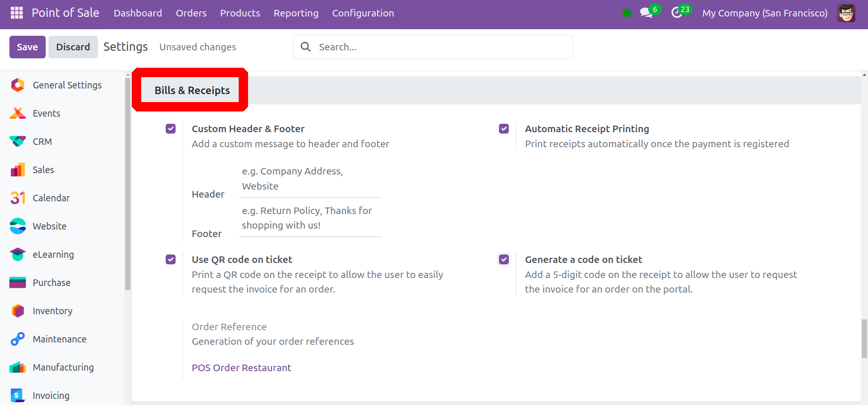Toggle Use QR code on ticket
The width and height of the screenshot is (868, 405).
coord(170,260)
